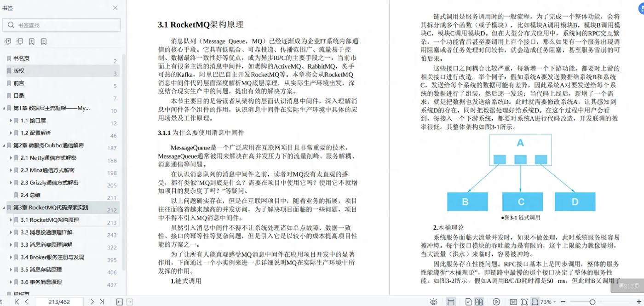Select 3.2 消息投递原理详解 bookmark text
Screen dimensions: 644x306
click(46, 232)
